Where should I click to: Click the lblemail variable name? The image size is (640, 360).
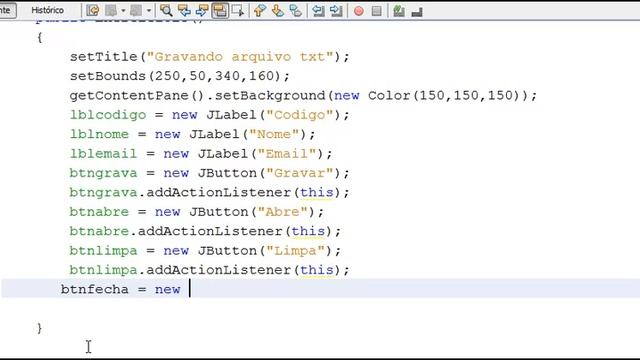[103, 153]
